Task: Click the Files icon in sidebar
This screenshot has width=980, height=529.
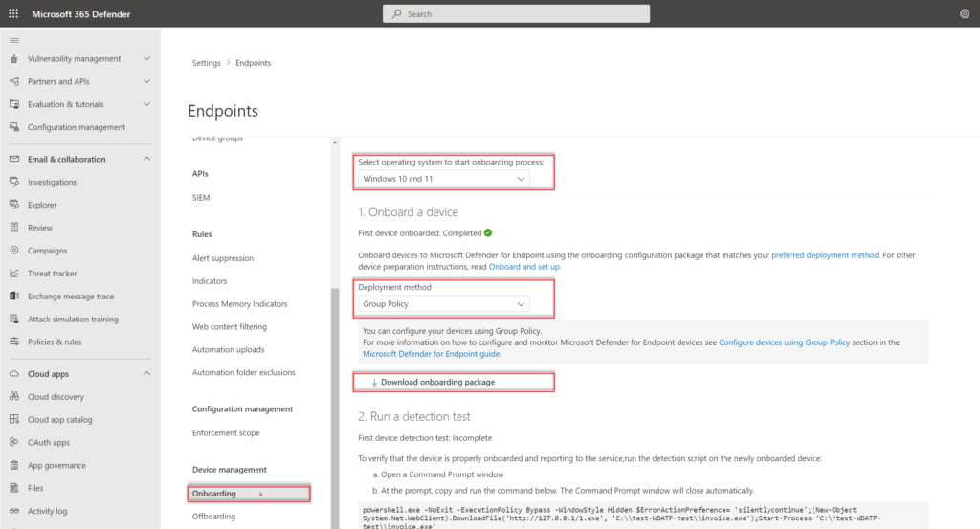Action: click(x=14, y=488)
